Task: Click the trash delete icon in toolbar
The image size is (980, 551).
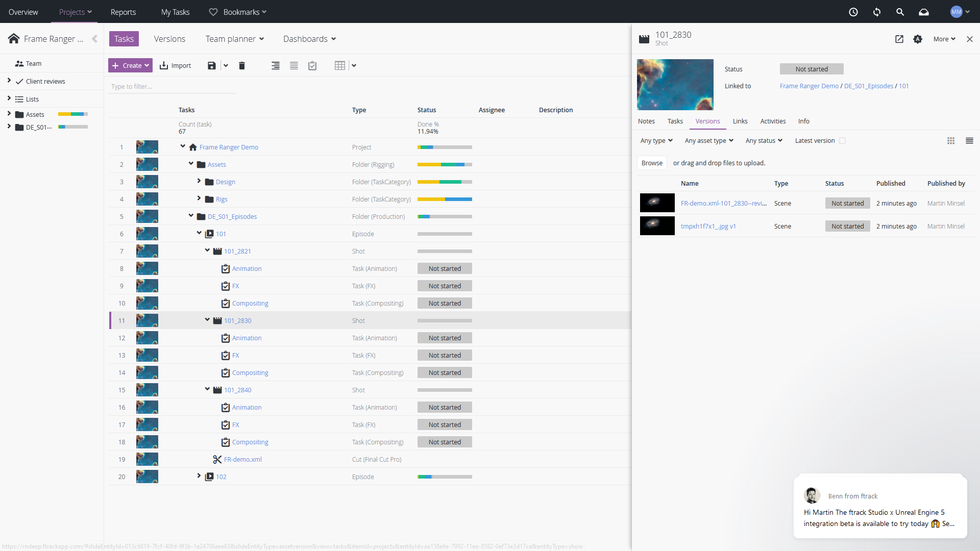Action: [x=242, y=65]
